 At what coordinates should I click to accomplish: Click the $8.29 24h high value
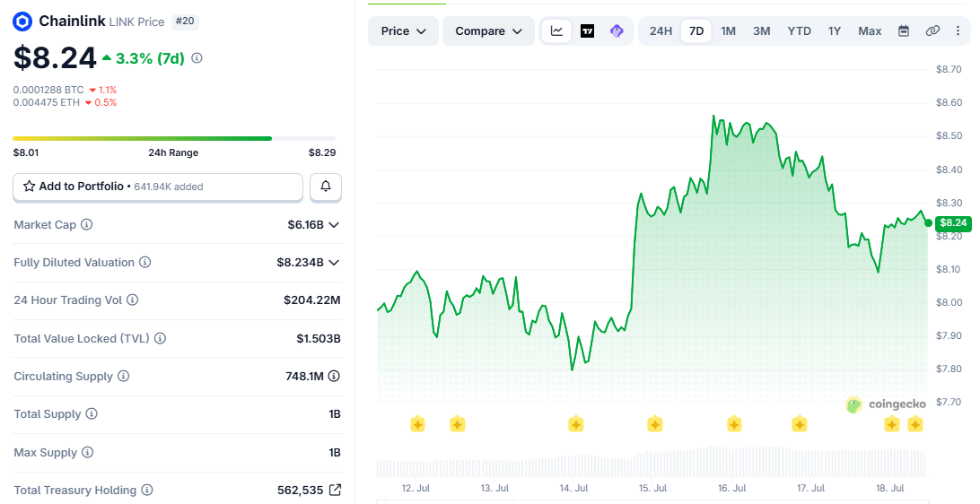(x=322, y=152)
